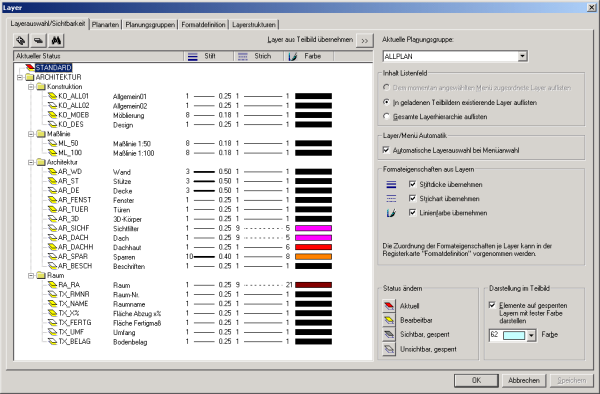Click status icon of KO_ALL02 layer
The image size is (600, 394).
coord(52,106)
